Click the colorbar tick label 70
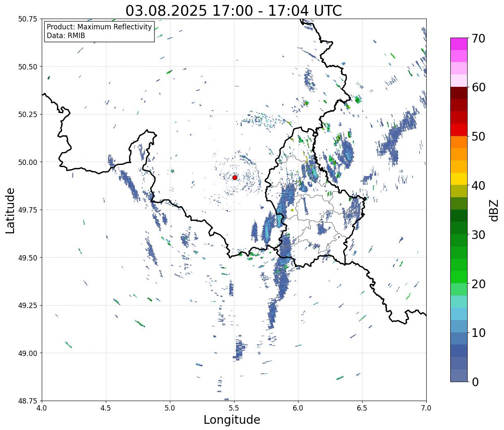 click(478, 38)
